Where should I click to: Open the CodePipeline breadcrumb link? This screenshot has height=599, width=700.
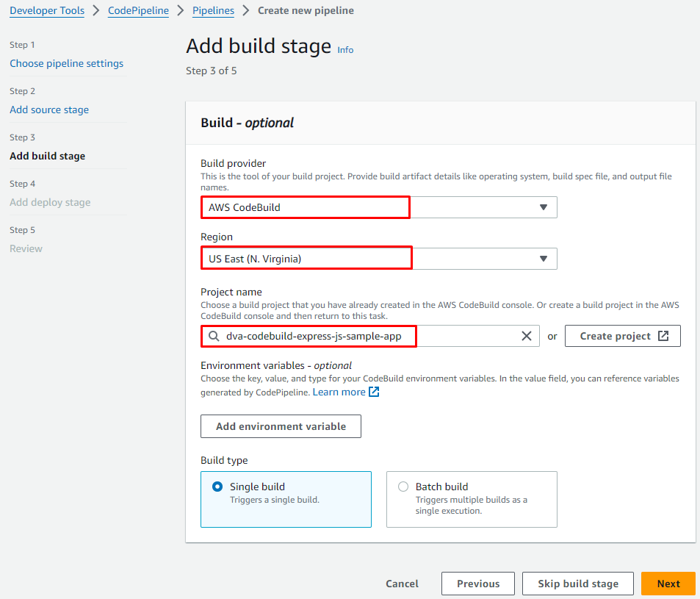138,11
